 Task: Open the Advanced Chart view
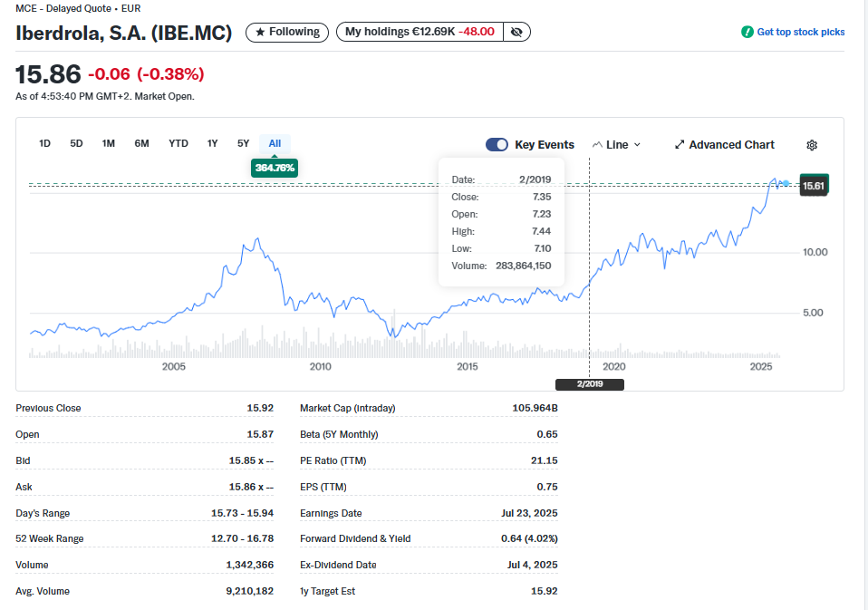[725, 145]
